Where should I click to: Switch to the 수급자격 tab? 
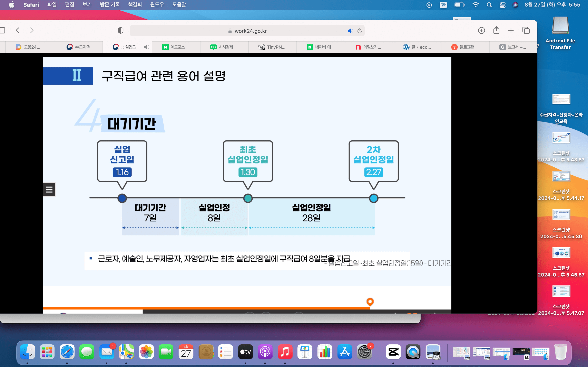coord(78,47)
